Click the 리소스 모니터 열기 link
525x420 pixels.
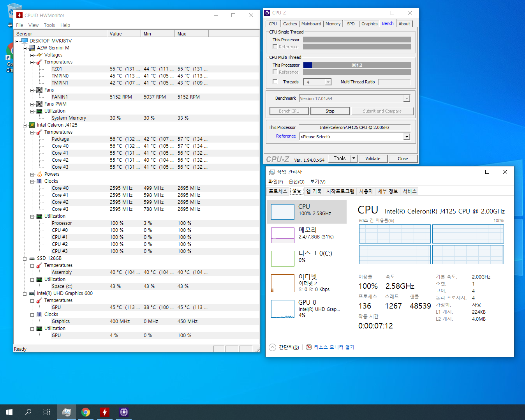click(334, 347)
